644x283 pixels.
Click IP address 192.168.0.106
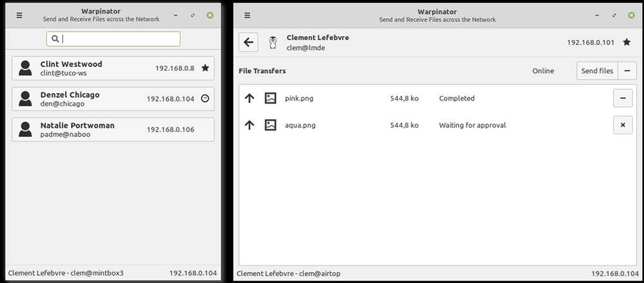(171, 130)
